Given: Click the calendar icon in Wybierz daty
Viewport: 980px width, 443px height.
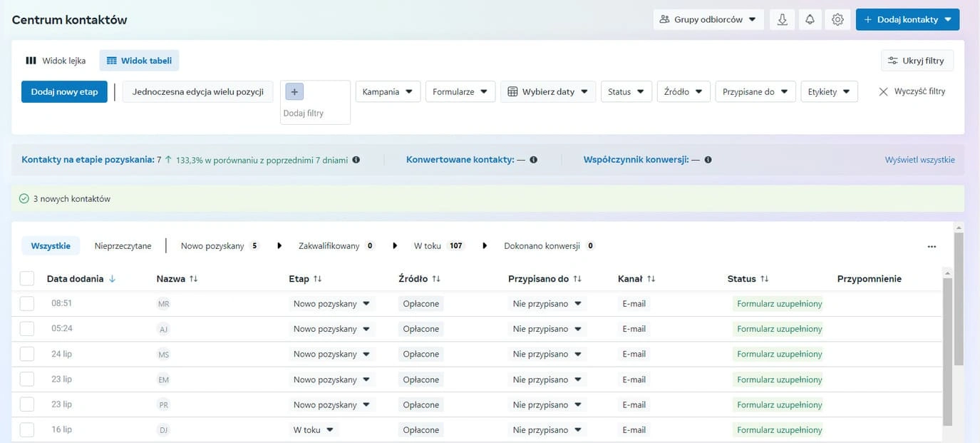Looking at the screenshot, I should point(512,91).
